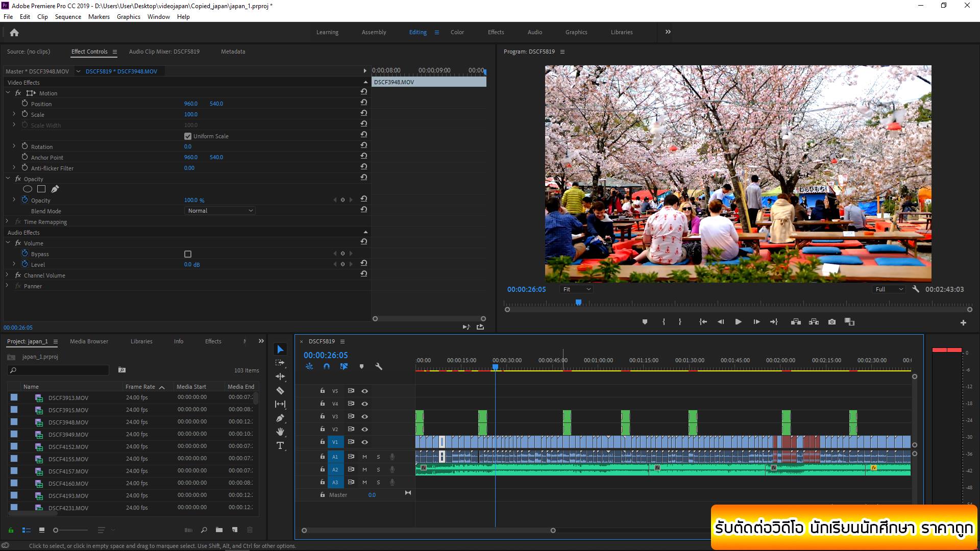
Task: Enable the Volume Bypass checkbox
Action: 188,254
